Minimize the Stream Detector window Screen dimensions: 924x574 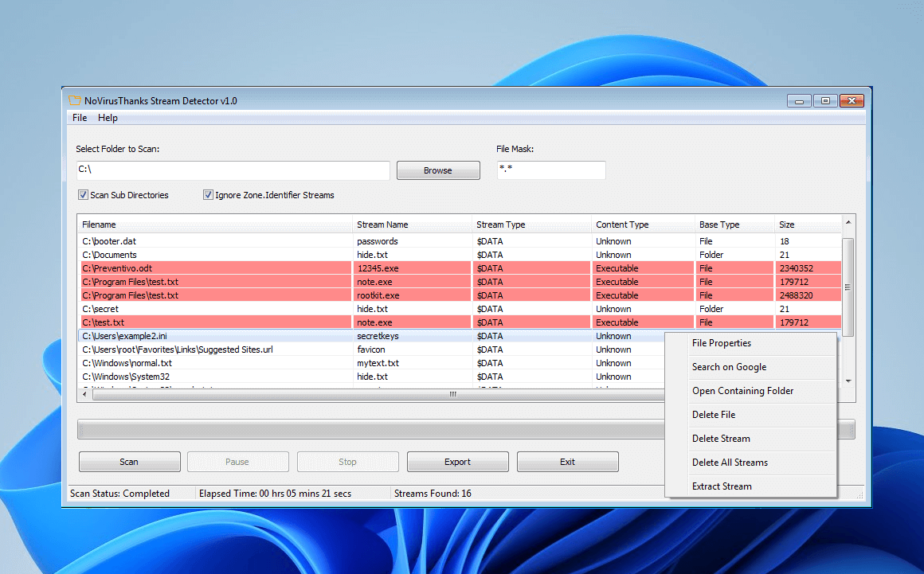tap(799, 101)
